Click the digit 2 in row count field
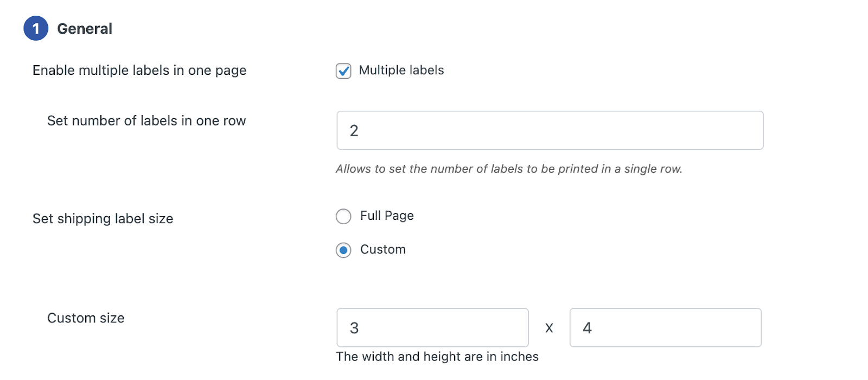This screenshot has width=868, height=380. [354, 131]
